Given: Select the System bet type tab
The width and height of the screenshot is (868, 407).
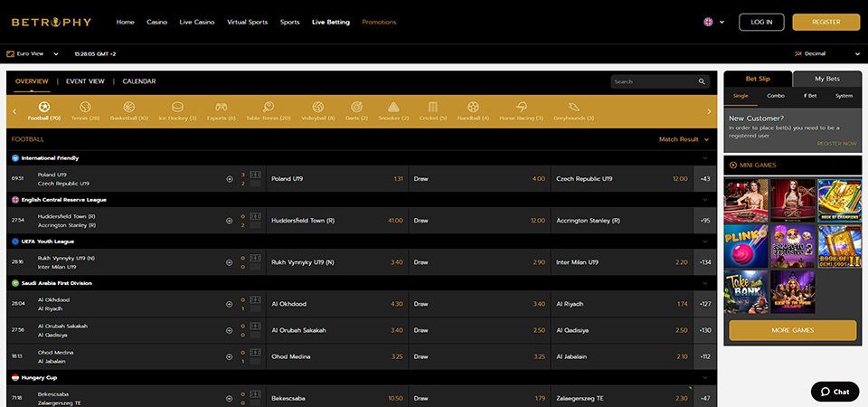Looking at the screenshot, I should point(844,96).
